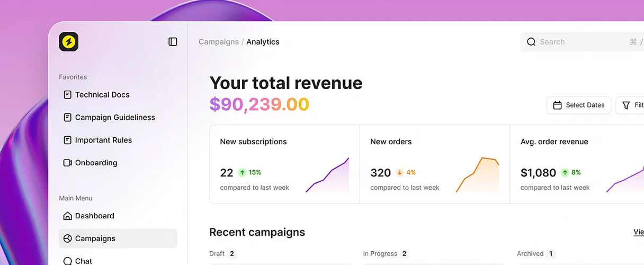Screen dimensions: 644x265
Task: Click the Onboarding video camera icon
Action: (67, 163)
